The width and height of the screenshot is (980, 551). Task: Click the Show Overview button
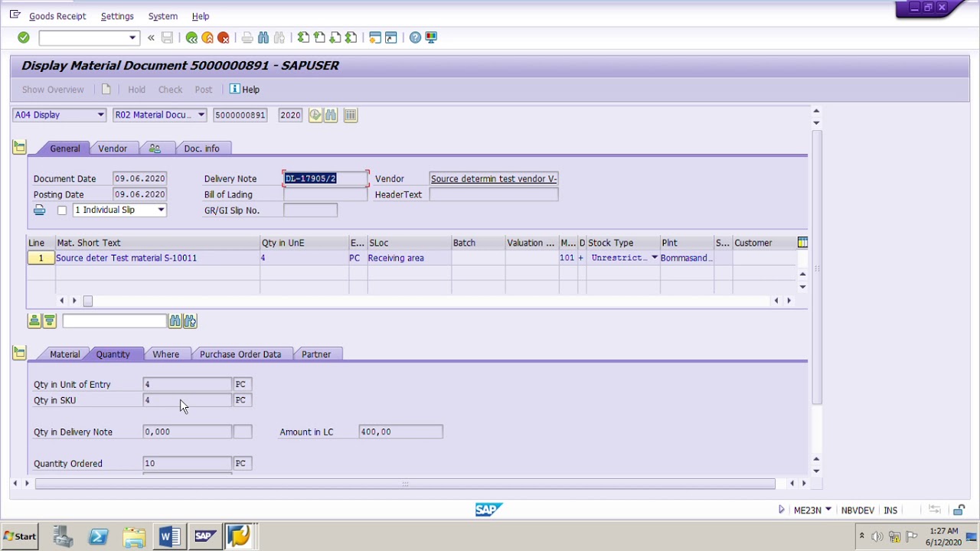[x=53, y=90]
